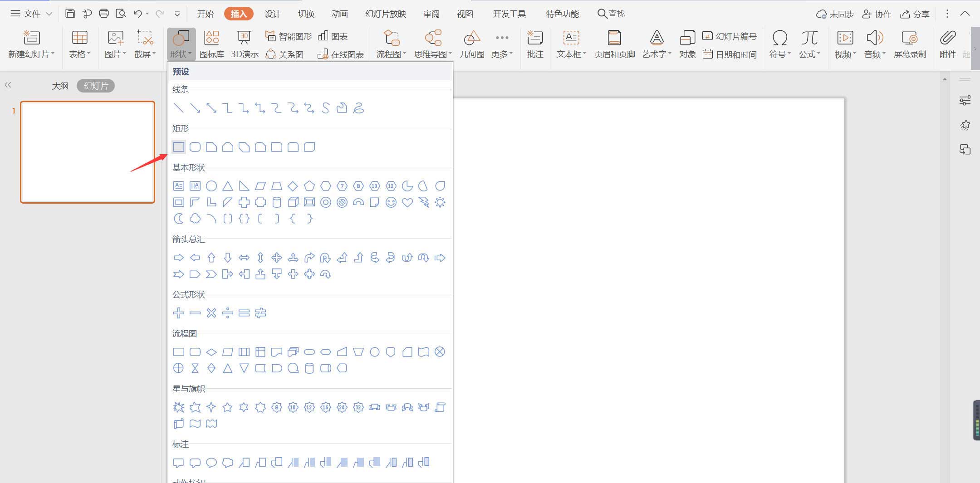The width and height of the screenshot is (980, 483).
Task: Open the settings sliders icon on right sidebar
Action: [965, 100]
